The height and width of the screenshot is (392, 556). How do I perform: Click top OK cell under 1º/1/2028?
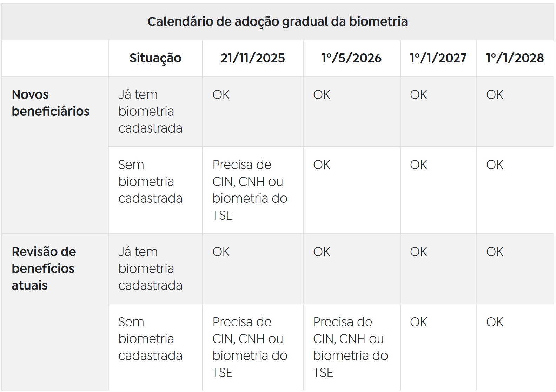click(x=495, y=95)
